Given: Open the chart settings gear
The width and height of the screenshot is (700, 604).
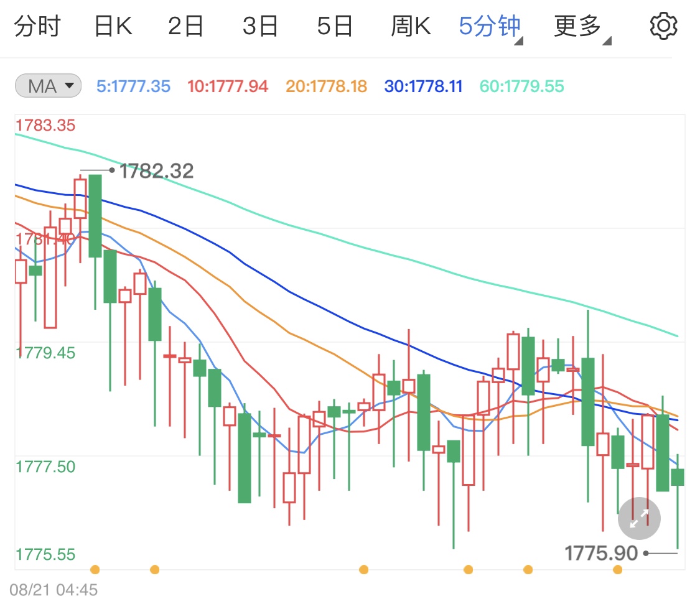Looking at the screenshot, I should click(663, 26).
